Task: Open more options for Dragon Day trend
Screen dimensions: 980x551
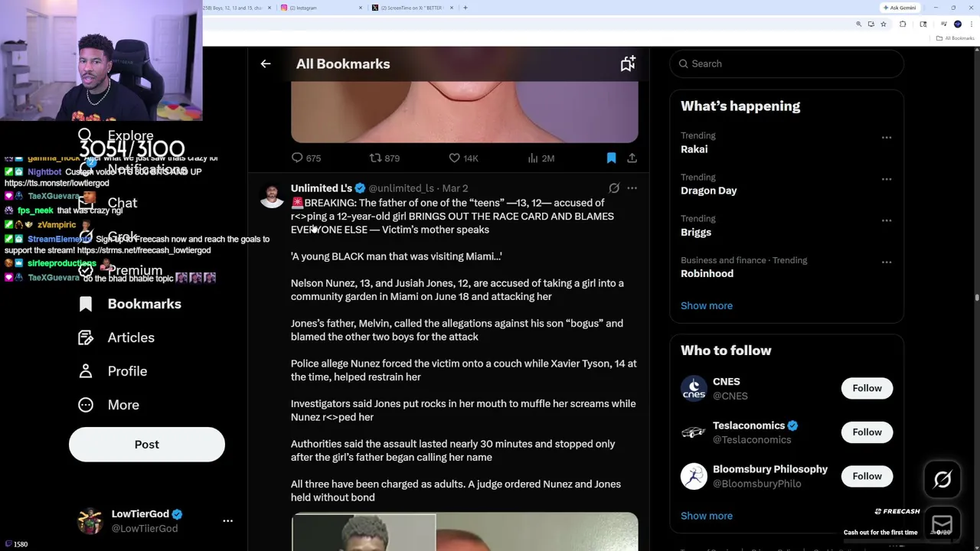Action: (887, 179)
